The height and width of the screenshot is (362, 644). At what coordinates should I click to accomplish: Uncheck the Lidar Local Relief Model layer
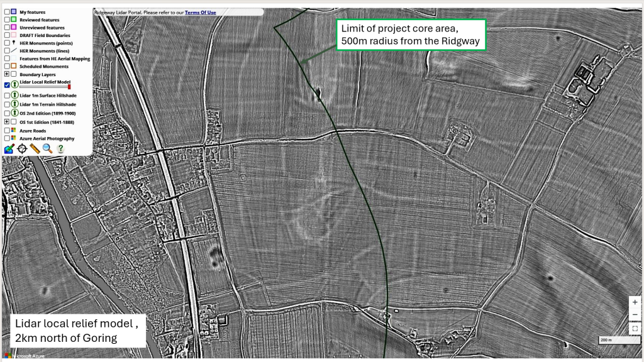pos(7,84)
